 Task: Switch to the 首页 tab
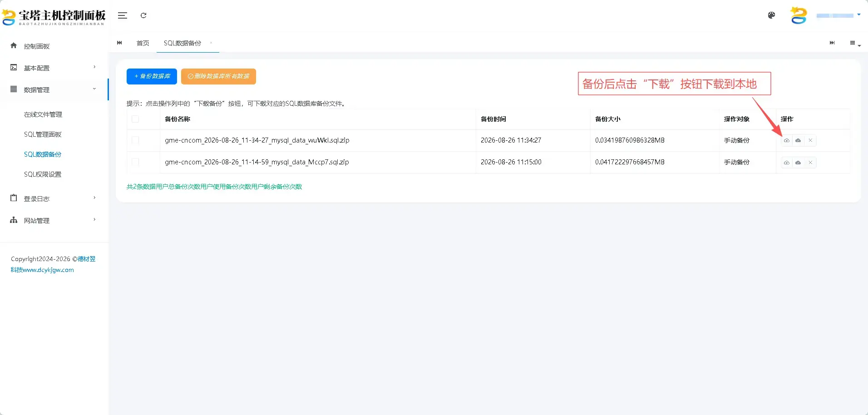143,43
